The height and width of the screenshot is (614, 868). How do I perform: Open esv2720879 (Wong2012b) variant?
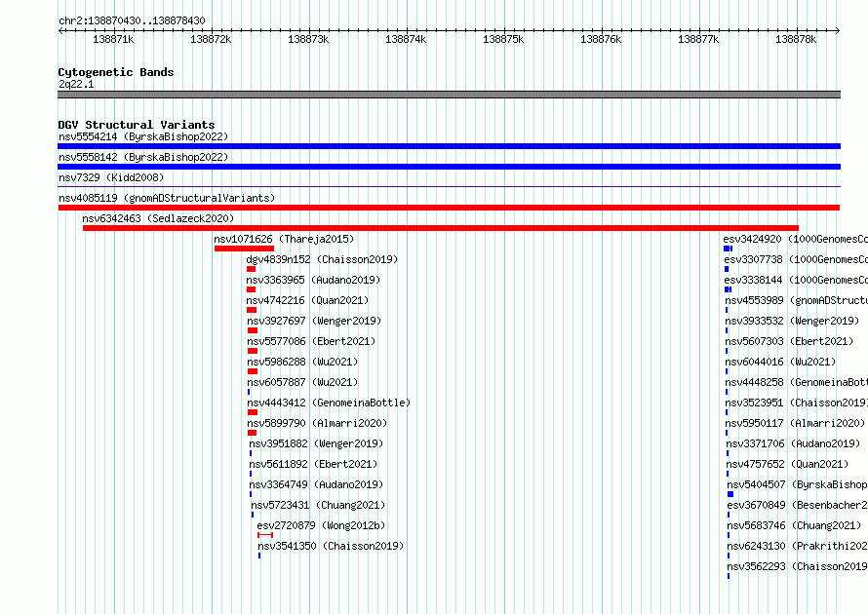(x=321, y=525)
